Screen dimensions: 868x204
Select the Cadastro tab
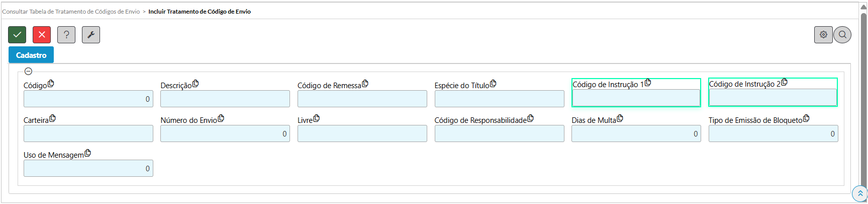[x=31, y=55]
